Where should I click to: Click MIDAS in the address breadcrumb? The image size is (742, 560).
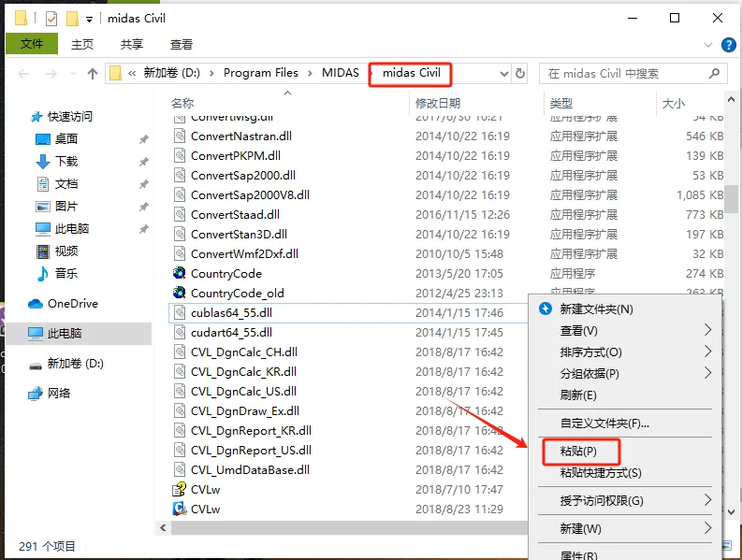pyautogui.click(x=341, y=73)
